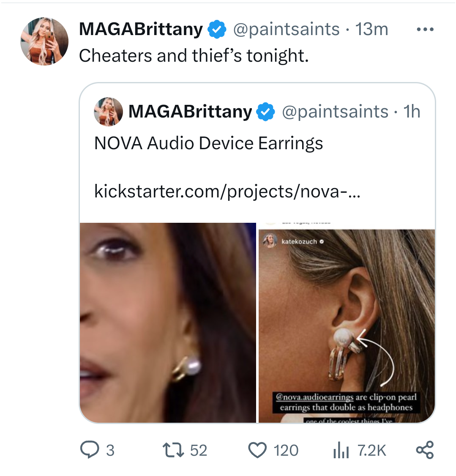Open view analytics bar chart icon
The image size is (456, 476).
341,450
